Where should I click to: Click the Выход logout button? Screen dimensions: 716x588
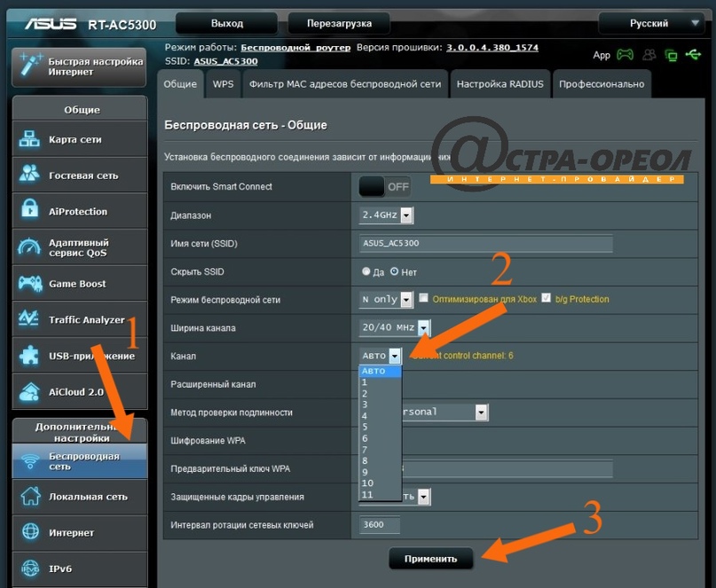(x=226, y=23)
